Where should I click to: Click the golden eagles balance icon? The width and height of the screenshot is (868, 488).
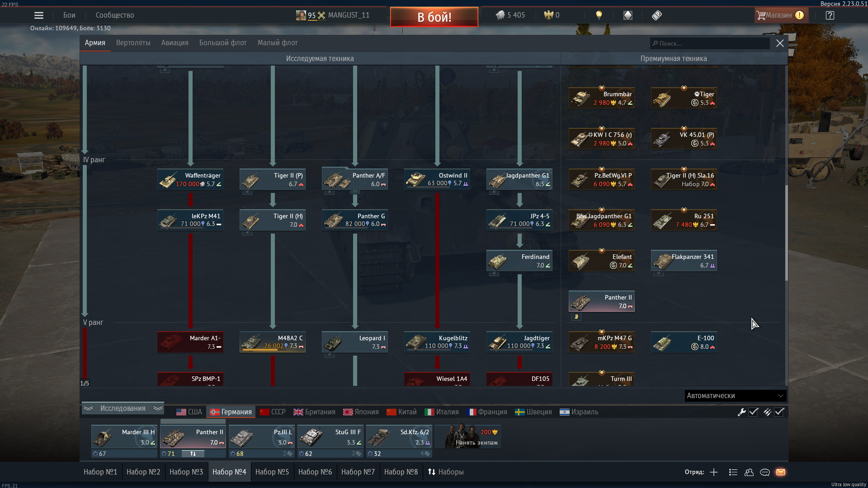(x=549, y=15)
